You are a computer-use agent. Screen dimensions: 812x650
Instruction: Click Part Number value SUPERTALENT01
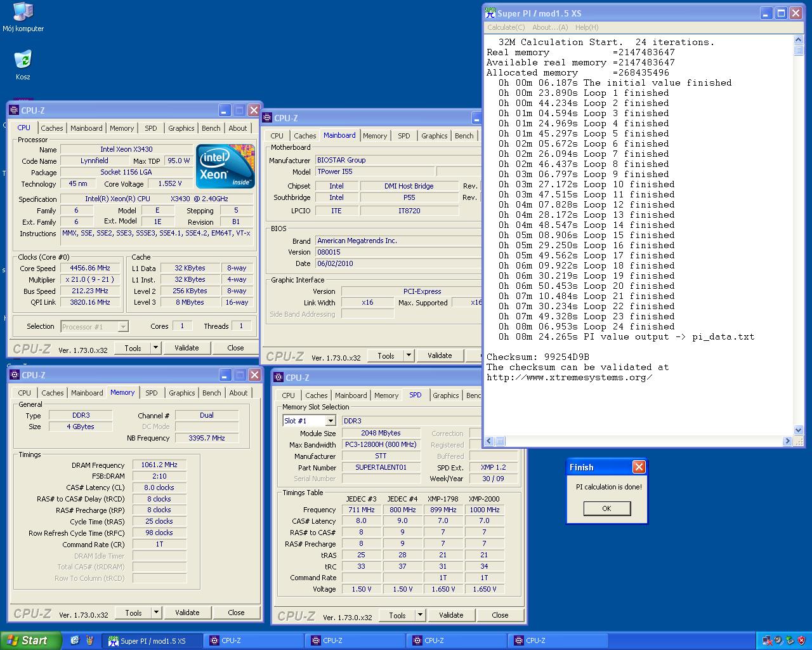[x=381, y=467]
